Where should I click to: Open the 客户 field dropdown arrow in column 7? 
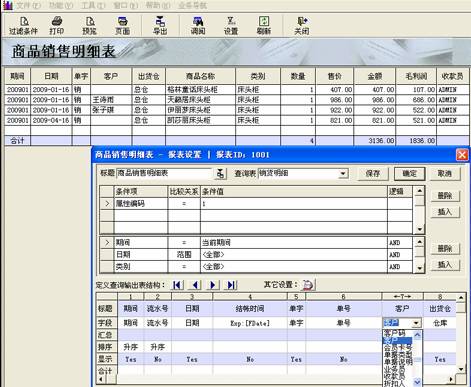tap(416, 323)
